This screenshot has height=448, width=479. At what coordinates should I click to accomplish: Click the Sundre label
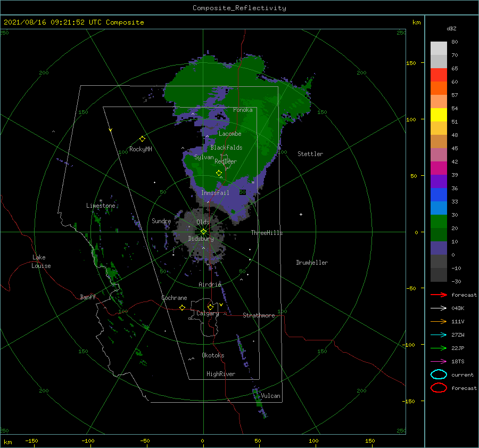pyautogui.click(x=161, y=221)
